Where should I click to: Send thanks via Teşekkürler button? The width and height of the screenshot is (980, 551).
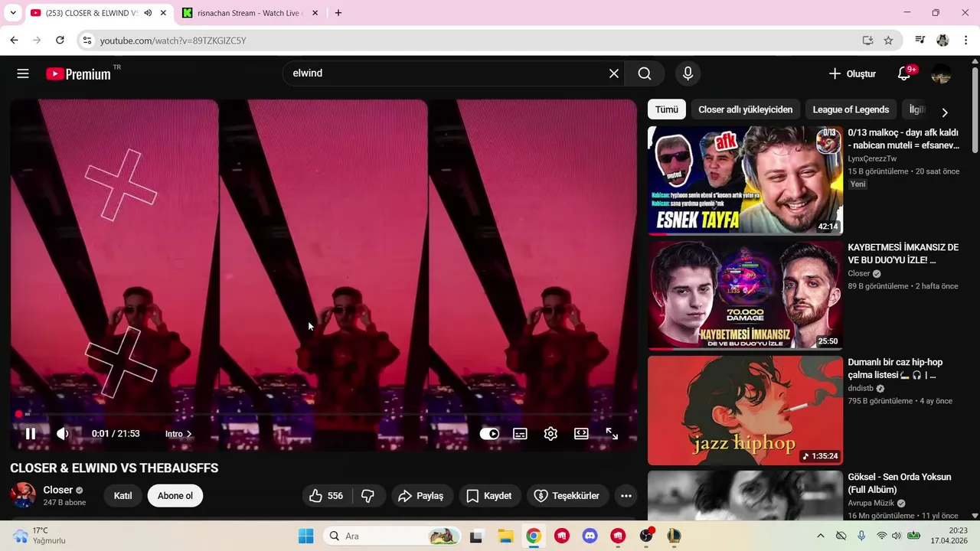point(568,496)
